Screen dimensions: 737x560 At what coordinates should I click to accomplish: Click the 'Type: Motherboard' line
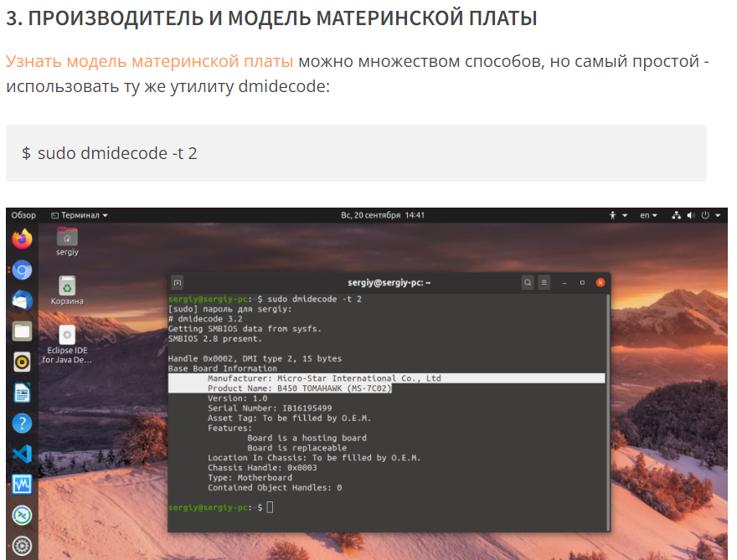click(x=250, y=478)
